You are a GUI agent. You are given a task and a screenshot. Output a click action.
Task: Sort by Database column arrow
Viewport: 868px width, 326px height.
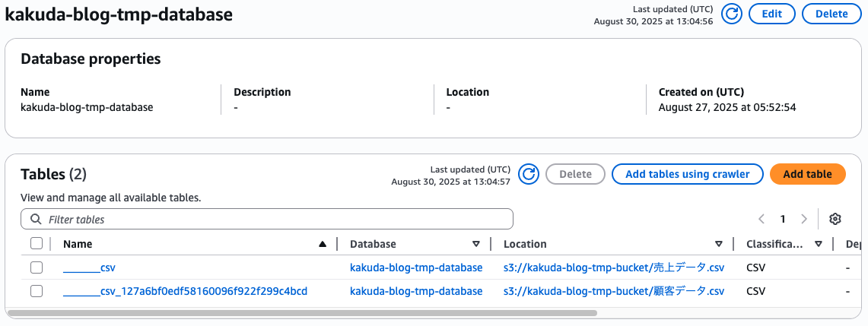point(476,244)
